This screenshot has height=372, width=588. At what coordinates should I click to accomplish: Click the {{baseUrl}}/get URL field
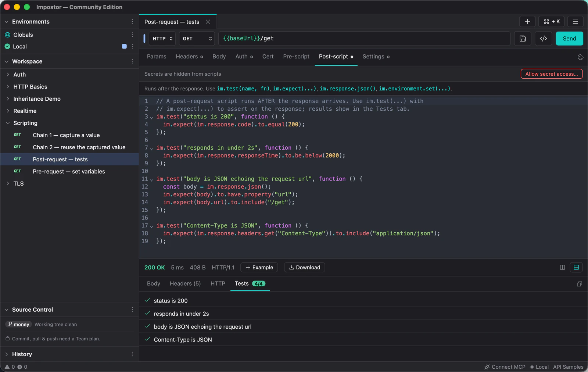tap(364, 39)
